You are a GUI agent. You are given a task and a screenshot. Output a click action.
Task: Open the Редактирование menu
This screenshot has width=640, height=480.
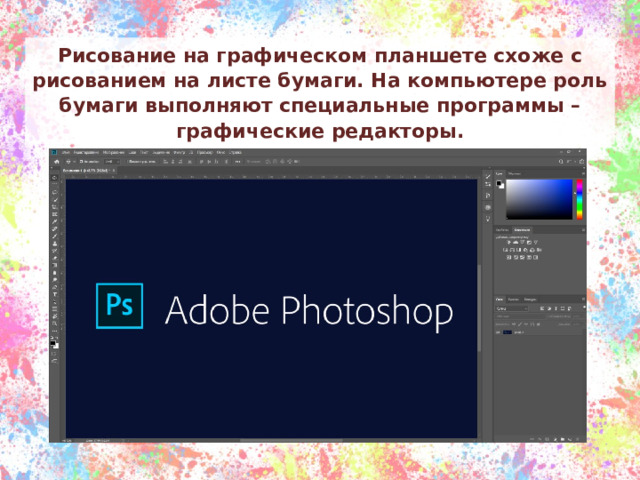(x=86, y=152)
